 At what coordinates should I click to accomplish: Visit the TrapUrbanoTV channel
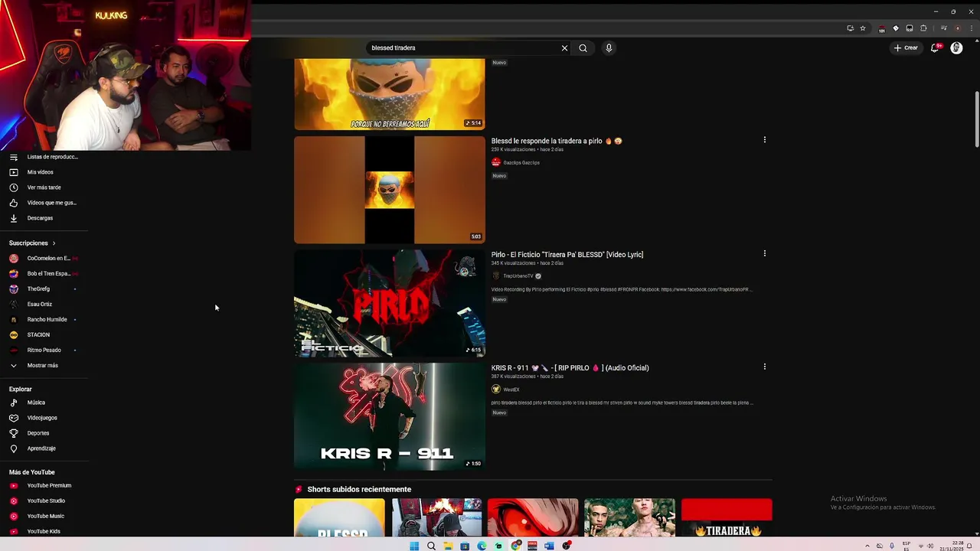point(518,276)
